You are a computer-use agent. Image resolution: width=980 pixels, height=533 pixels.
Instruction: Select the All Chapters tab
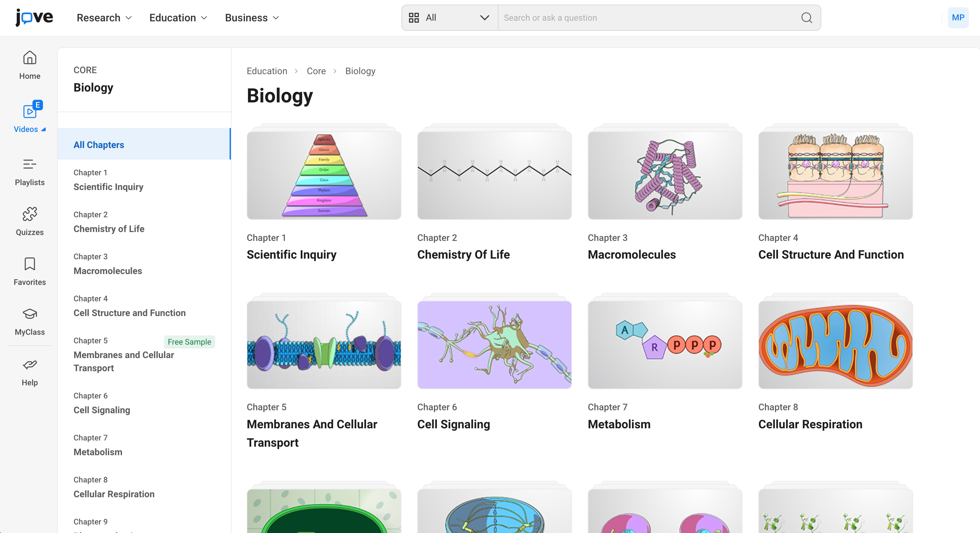coord(98,145)
